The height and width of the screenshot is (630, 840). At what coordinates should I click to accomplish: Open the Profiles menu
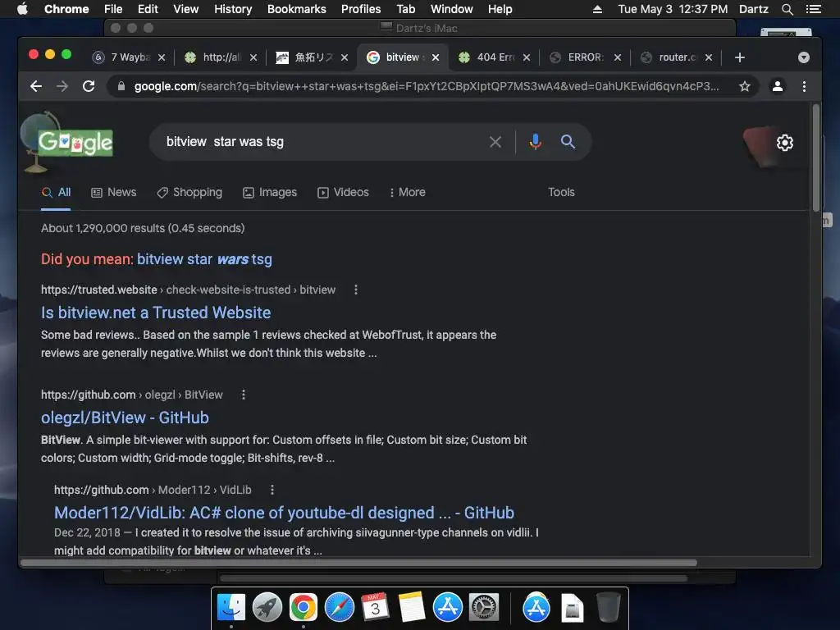(361, 9)
